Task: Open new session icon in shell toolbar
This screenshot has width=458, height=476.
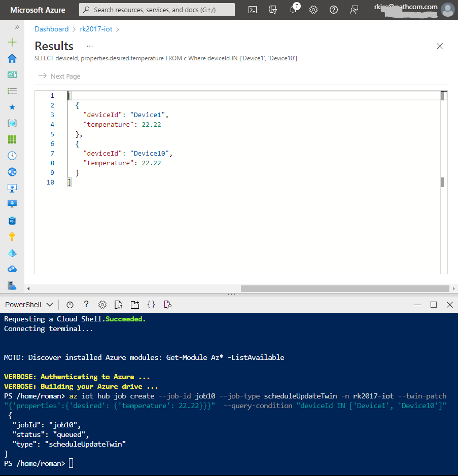Action: pyautogui.click(x=135, y=305)
